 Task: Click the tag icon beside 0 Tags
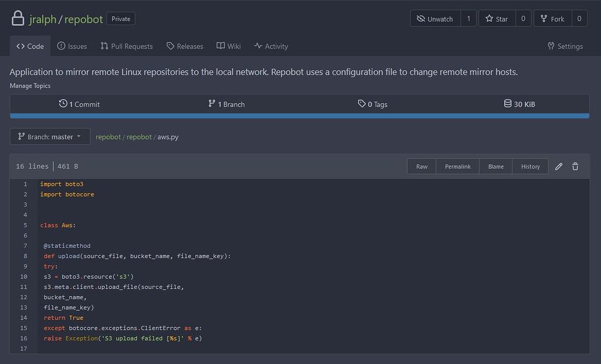(x=360, y=104)
